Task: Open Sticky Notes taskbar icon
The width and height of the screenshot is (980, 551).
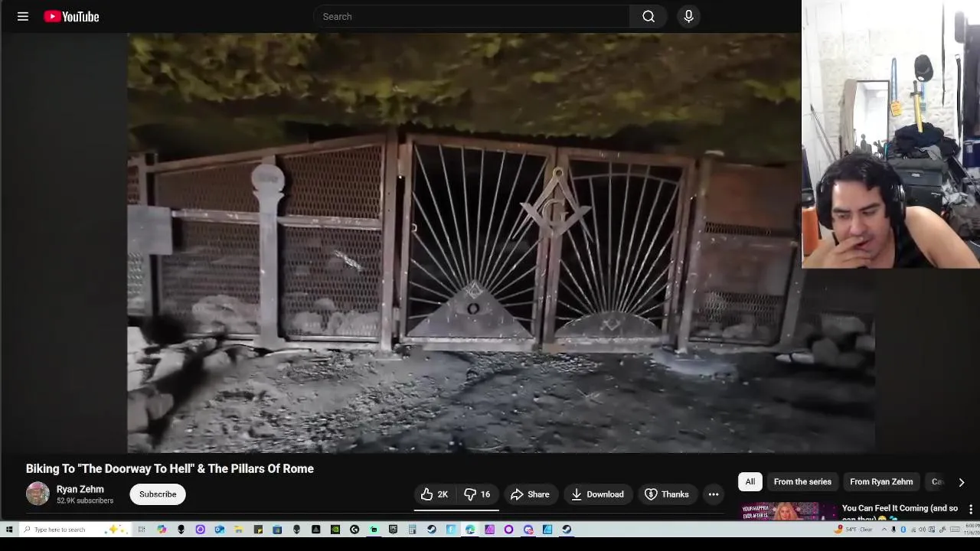Action: pos(258,529)
